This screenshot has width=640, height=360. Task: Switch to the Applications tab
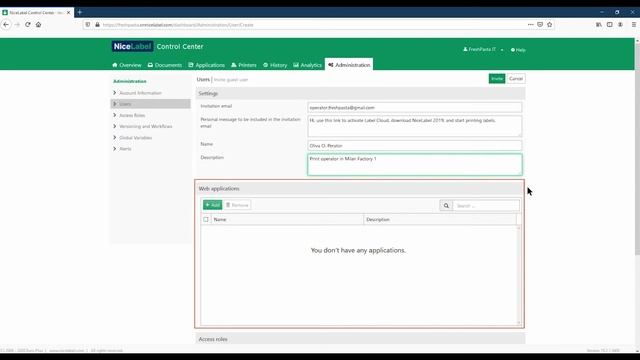pyautogui.click(x=207, y=65)
